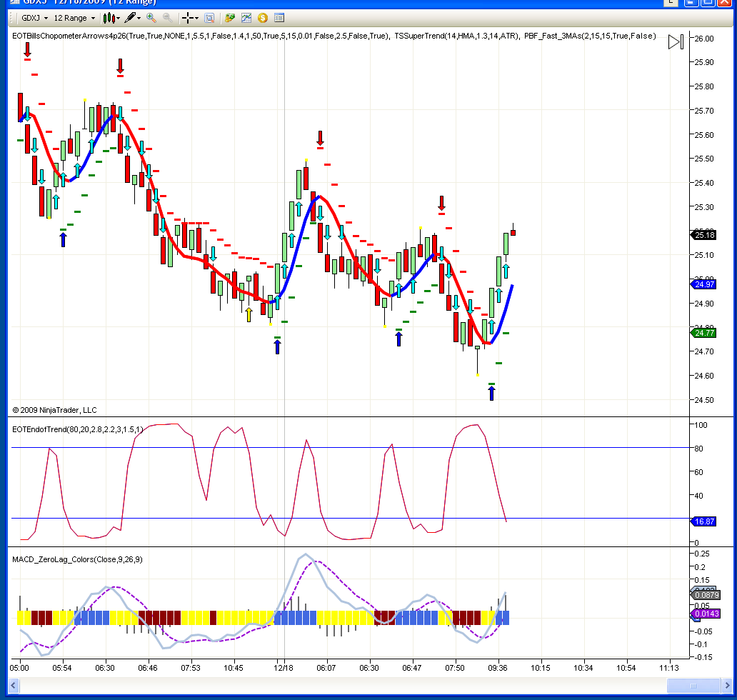Click the zoom out magnifier icon

[167, 19]
